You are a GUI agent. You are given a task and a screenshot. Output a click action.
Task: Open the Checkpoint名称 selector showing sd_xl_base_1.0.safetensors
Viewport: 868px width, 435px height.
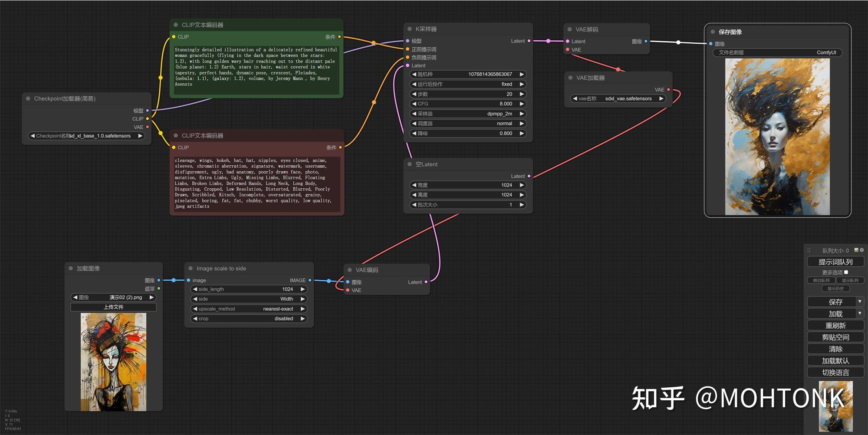pos(85,135)
